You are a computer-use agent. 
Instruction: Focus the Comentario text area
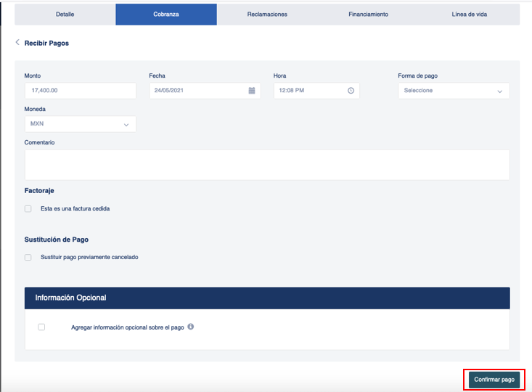coord(267,165)
